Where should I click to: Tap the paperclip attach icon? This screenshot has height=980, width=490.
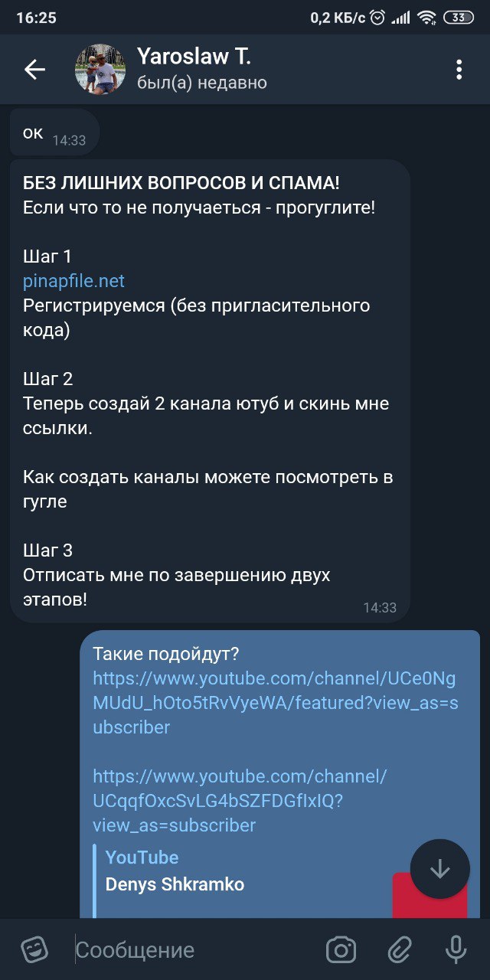399,950
